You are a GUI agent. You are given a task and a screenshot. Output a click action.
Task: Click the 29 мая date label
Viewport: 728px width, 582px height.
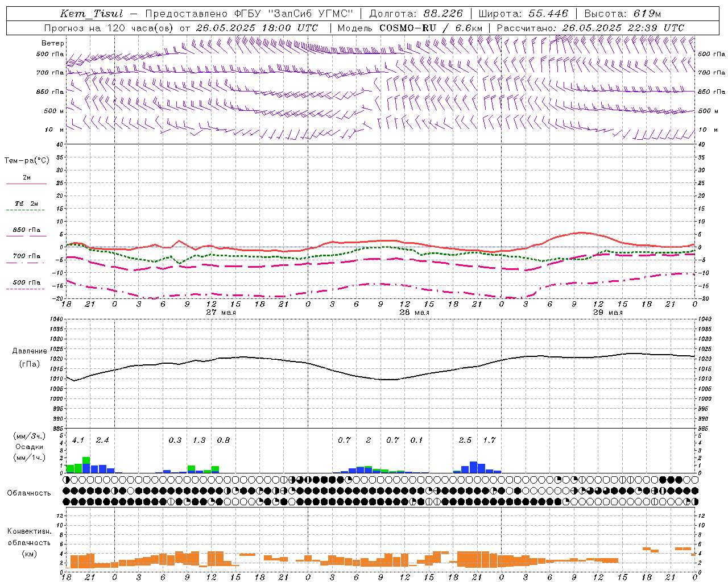tap(607, 312)
